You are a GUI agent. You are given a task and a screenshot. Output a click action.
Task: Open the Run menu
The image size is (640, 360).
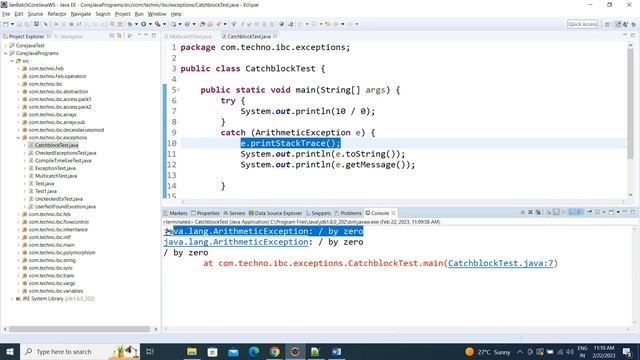139,14
